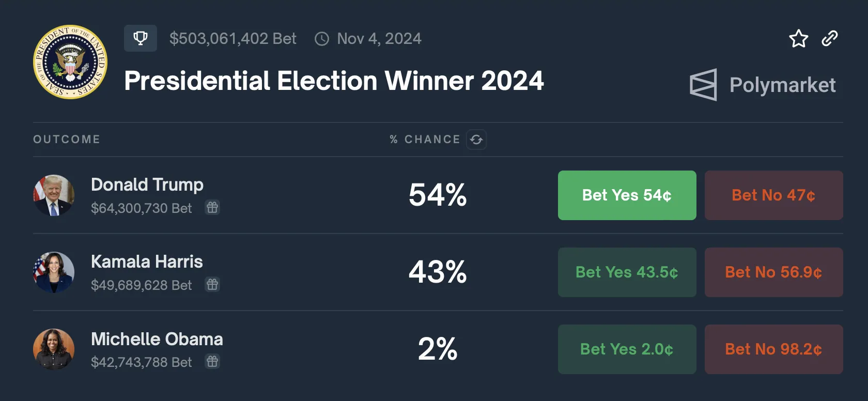The height and width of the screenshot is (401, 868).
Task: Click gift icon next to Michelle Obama
Action: pyautogui.click(x=212, y=362)
